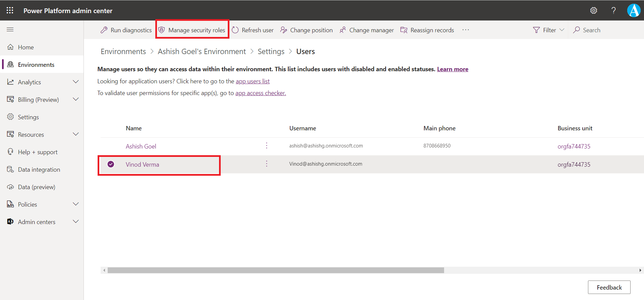Expand the Analytics navigation section
This screenshot has height=300, width=644.
coord(76,82)
